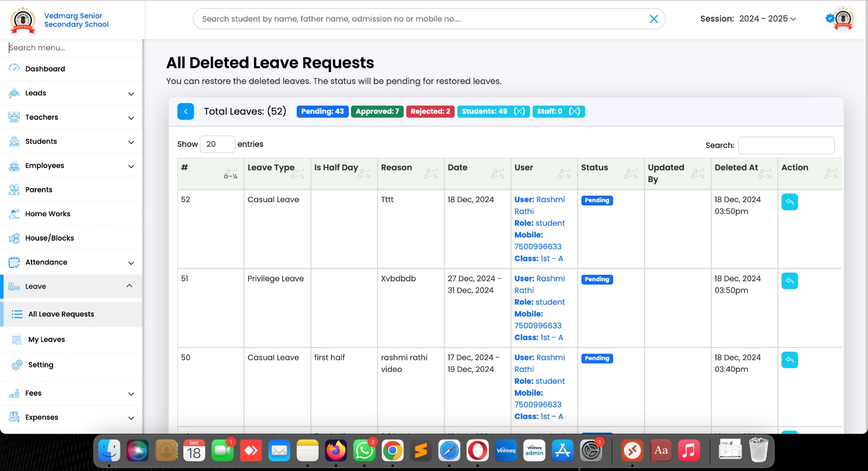Open user Rashmi Rathi link in row 52
This screenshot has height=471, width=868.
click(x=539, y=205)
